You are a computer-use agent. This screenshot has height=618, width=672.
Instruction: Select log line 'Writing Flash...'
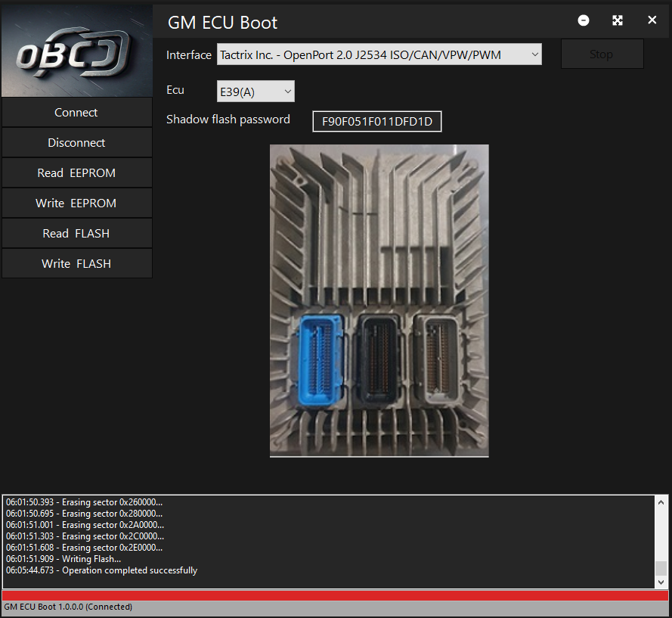[x=63, y=559]
